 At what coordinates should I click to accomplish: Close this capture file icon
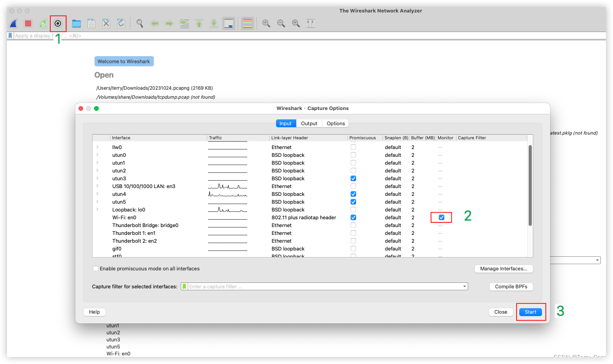point(106,23)
